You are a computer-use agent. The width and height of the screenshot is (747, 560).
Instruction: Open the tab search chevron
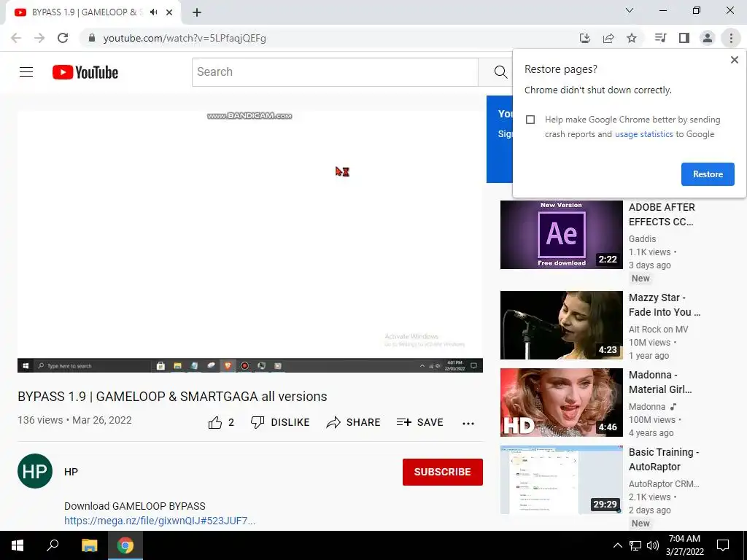click(x=630, y=10)
